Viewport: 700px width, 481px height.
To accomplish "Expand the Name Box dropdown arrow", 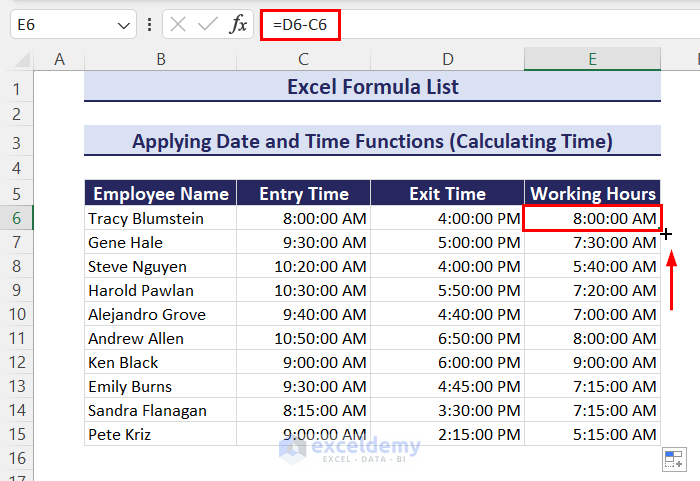I will [124, 25].
